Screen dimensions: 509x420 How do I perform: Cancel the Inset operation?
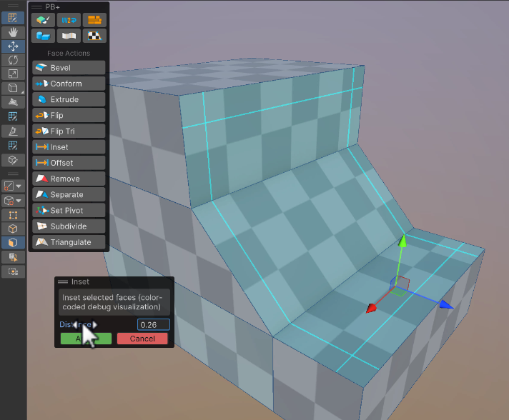(142, 339)
